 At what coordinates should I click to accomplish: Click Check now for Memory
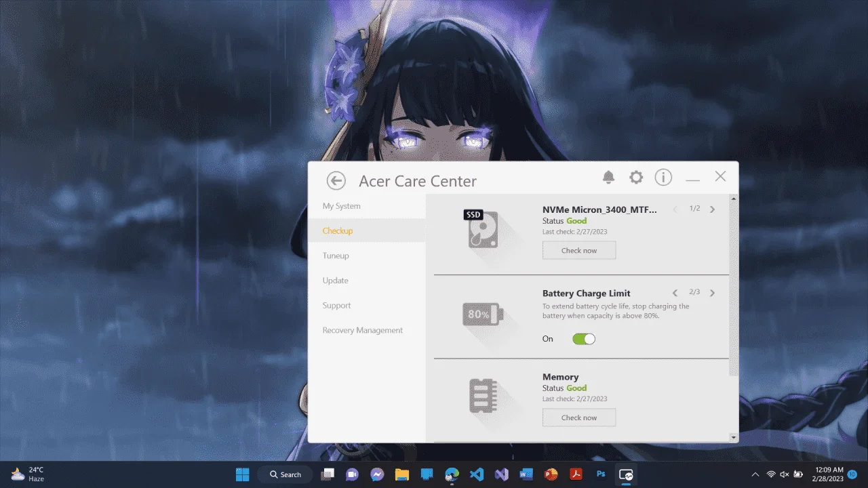coord(579,418)
